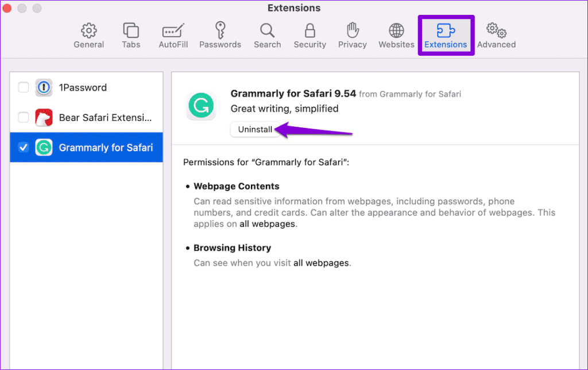Click 'from Grammarly for Safari' text
Screen dimensions: 588x370
coord(410,94)
